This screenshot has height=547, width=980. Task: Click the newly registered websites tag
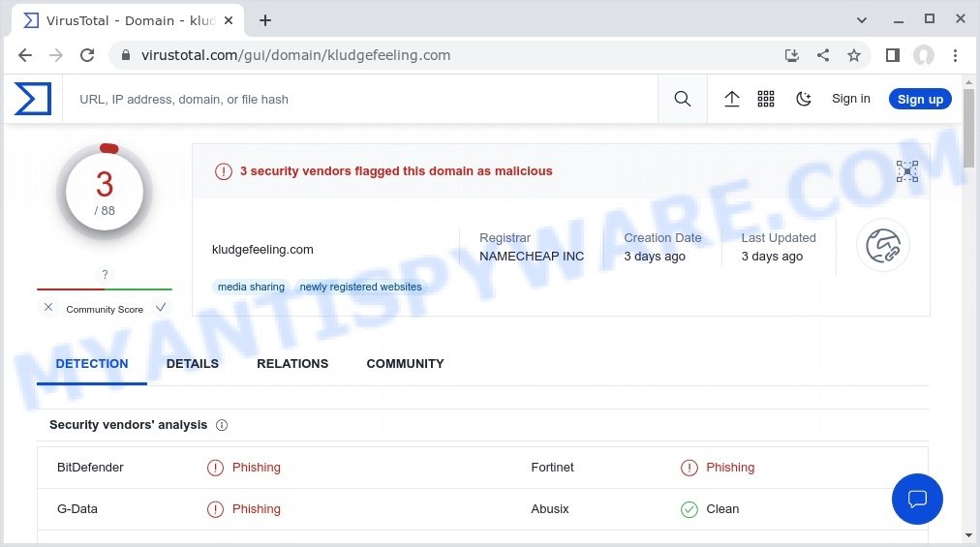coord(360,287)
